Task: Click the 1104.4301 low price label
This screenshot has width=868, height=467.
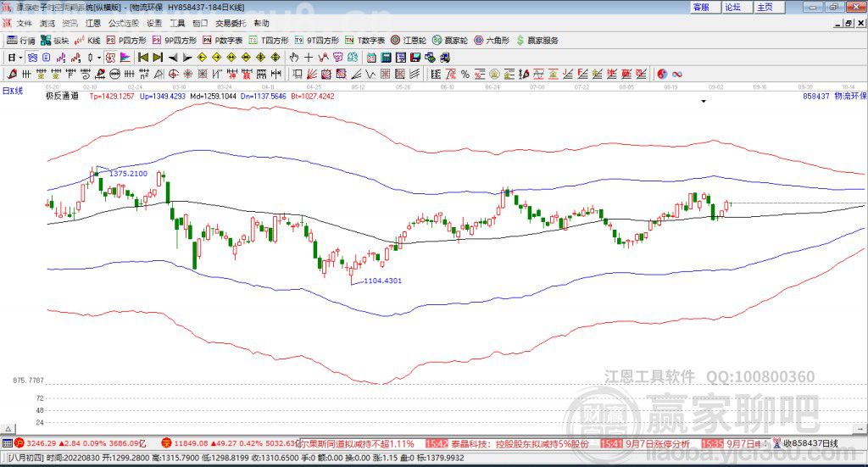Action: pos(382,281)
